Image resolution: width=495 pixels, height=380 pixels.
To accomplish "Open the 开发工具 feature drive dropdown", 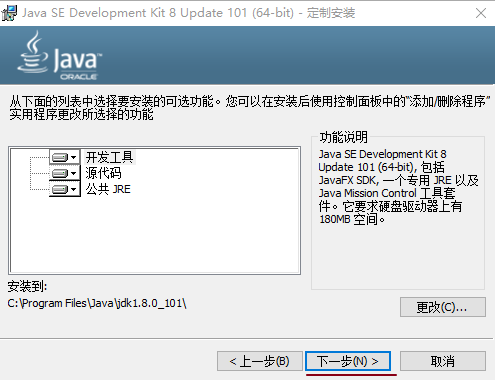I will click(65, 157).
